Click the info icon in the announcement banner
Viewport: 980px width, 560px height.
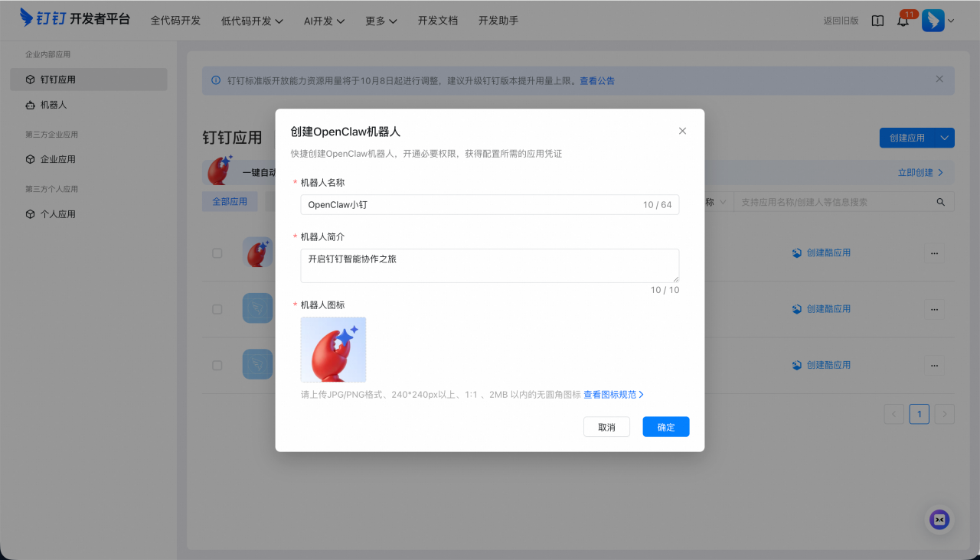coord(216,80)
